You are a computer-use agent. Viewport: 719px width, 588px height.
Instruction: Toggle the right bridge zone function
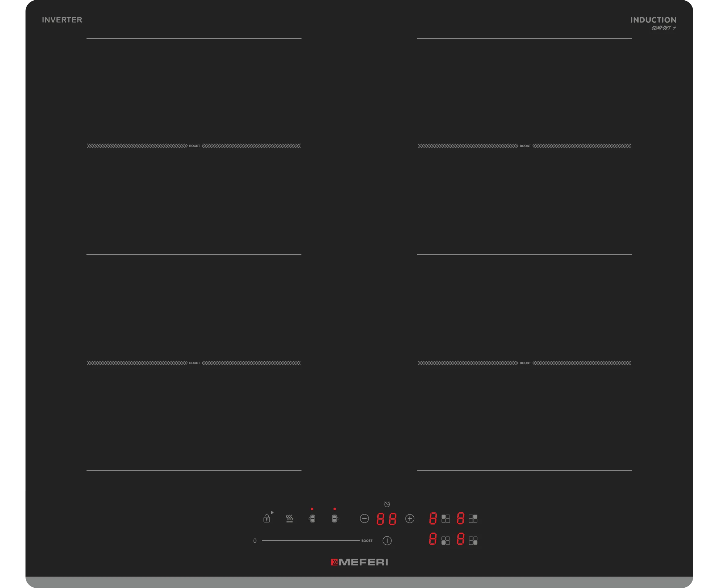tap(335, 519)
